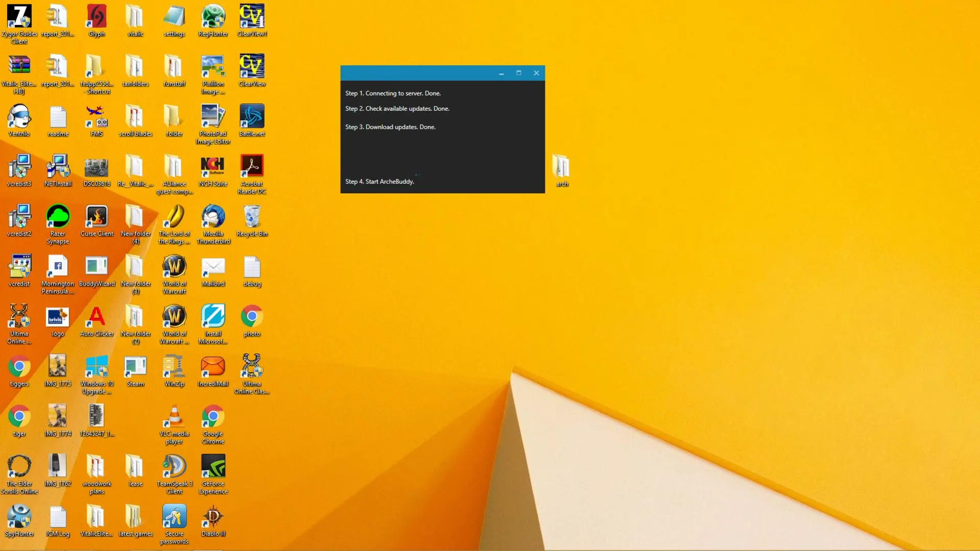The width and height of the screenshot is (980, 551).
Task: Close the ArcheBuddy updater window
Action: (536, 73)
